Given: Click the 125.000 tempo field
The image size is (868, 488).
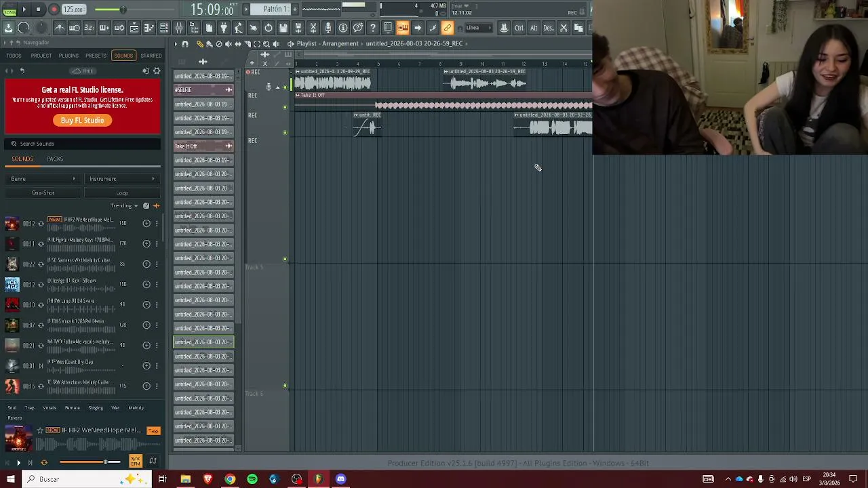Looking at the screenshot, I should (73, 9).
